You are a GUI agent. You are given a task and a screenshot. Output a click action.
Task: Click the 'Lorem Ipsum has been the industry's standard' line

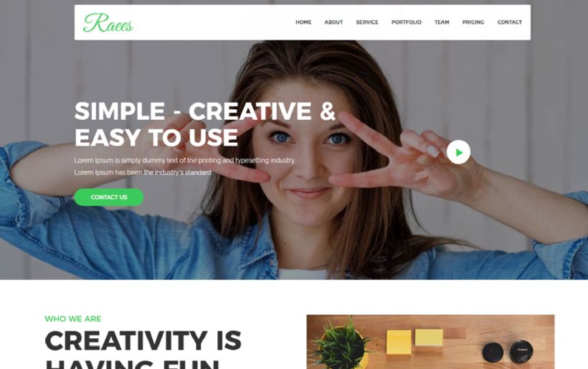coord(143,172)
